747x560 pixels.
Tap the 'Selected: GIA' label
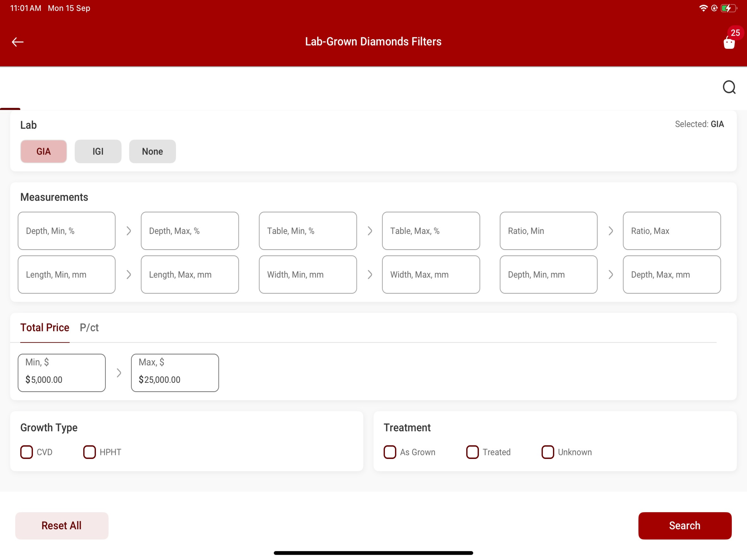tap(699, 124)
